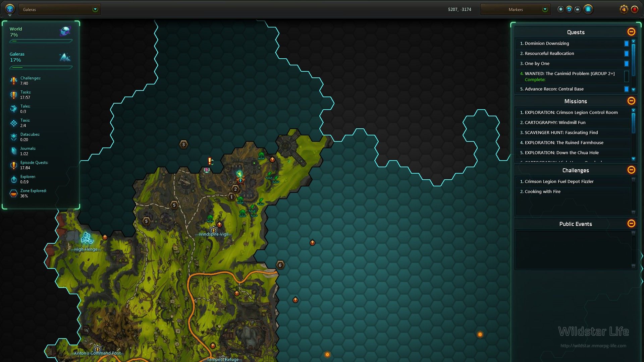The image size is (644, 362).
Task: Click the reset map view icon
Action: [x=569, y=9]
